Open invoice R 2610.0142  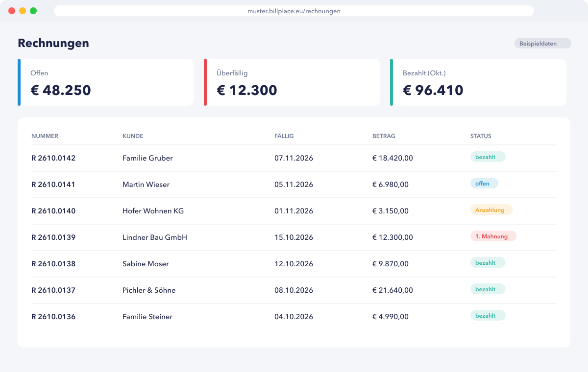click(x=53, y=158)
